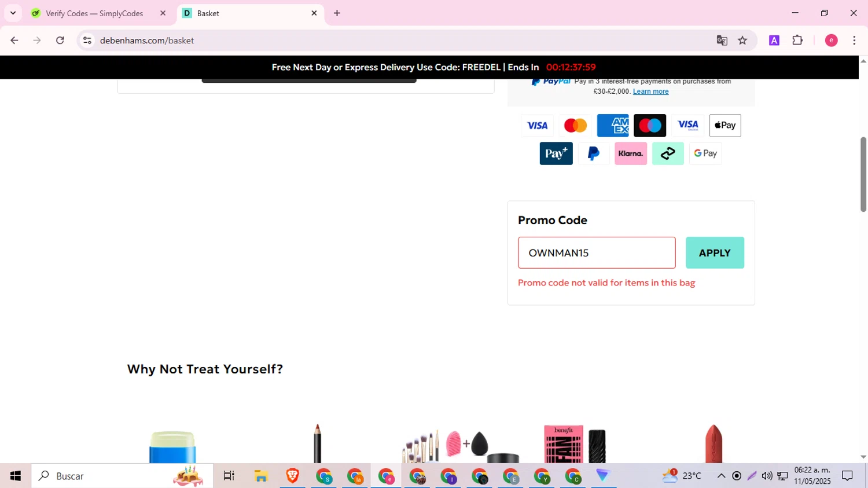Expand the tab search dropdown arrow

click(13, 13)
